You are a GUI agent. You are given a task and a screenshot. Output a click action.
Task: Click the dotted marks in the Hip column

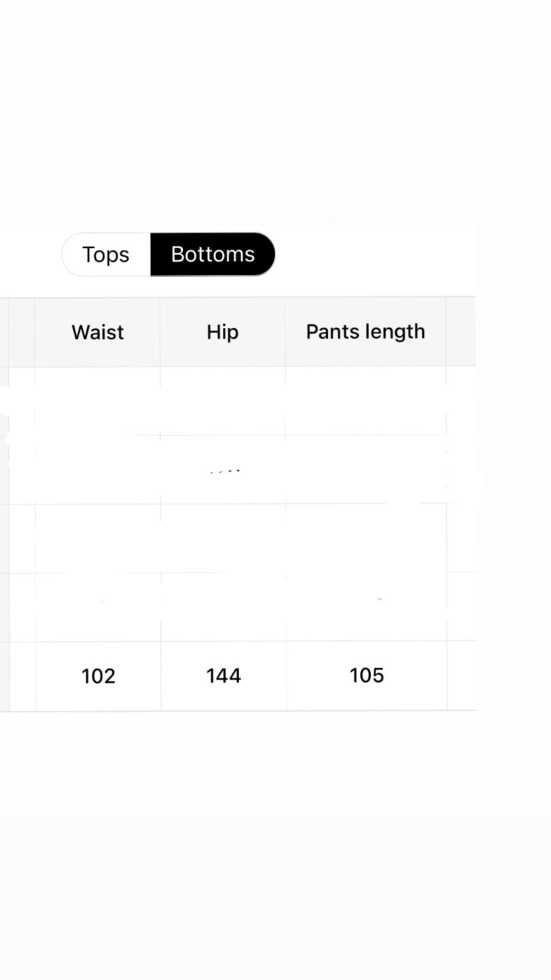tap(225, 471)
